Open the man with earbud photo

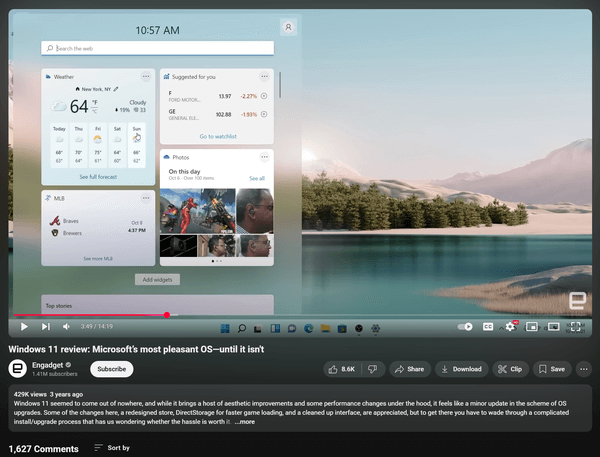coord(255,211)
